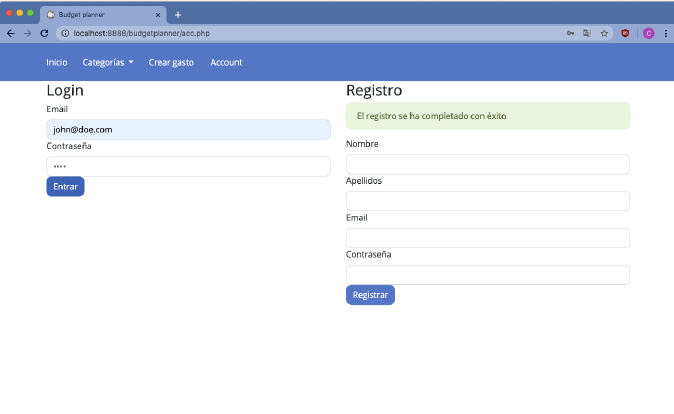
Task: Close the Budget planner tab
Action: [x=158, y=15]
